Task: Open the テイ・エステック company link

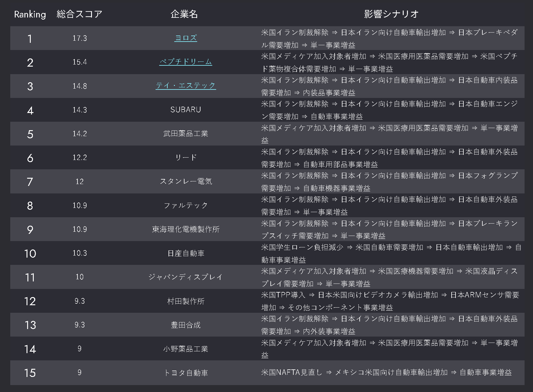Action: point(186,86)
